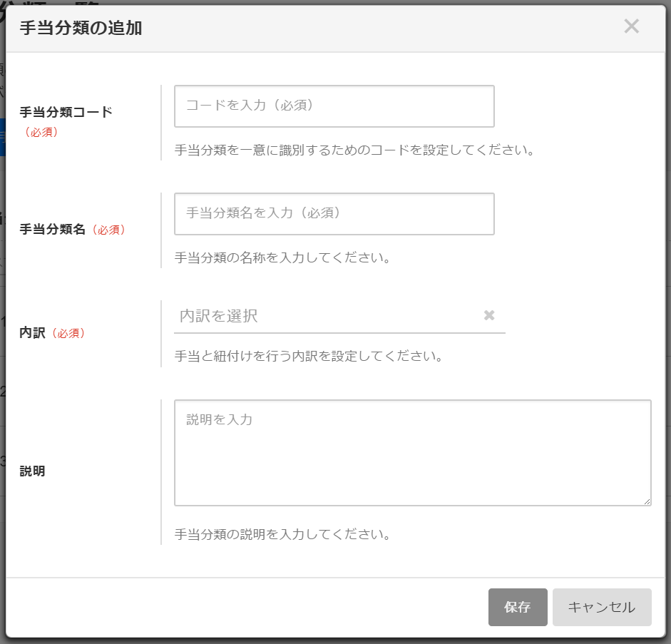
Task: Clear the 内訳 selection with the x icon
Action: pyautogui.click(x=489, y=315)
